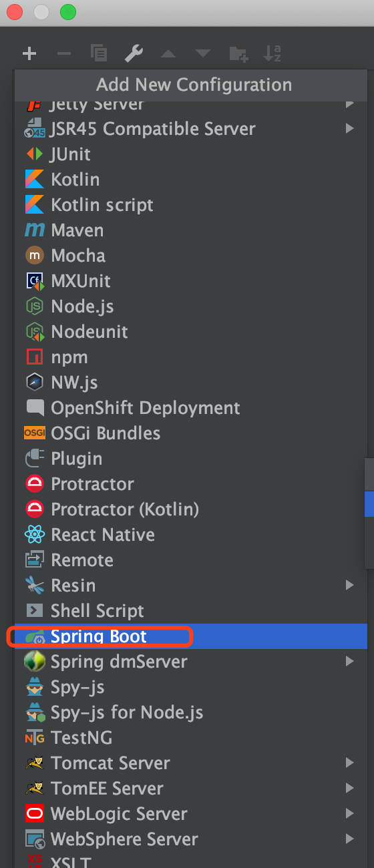Click the Maven m icon
The width and height of the screenshot is (374, 868).
point(35,230)
